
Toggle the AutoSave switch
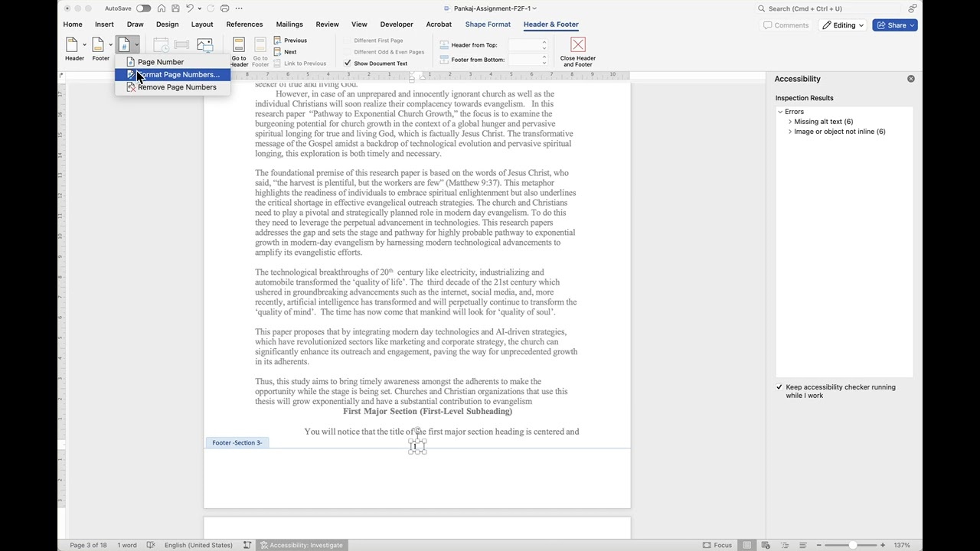pyautogui.click(x=143, y=8)
